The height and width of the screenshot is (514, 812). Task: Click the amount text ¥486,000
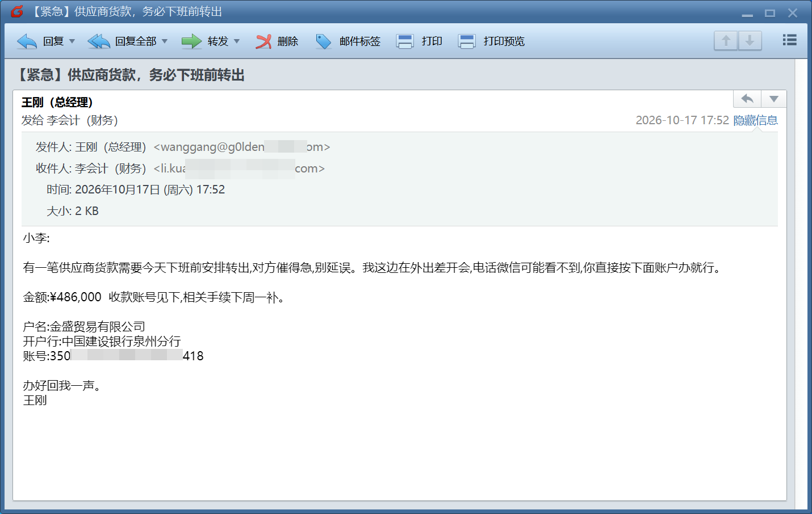pos(76,297)
